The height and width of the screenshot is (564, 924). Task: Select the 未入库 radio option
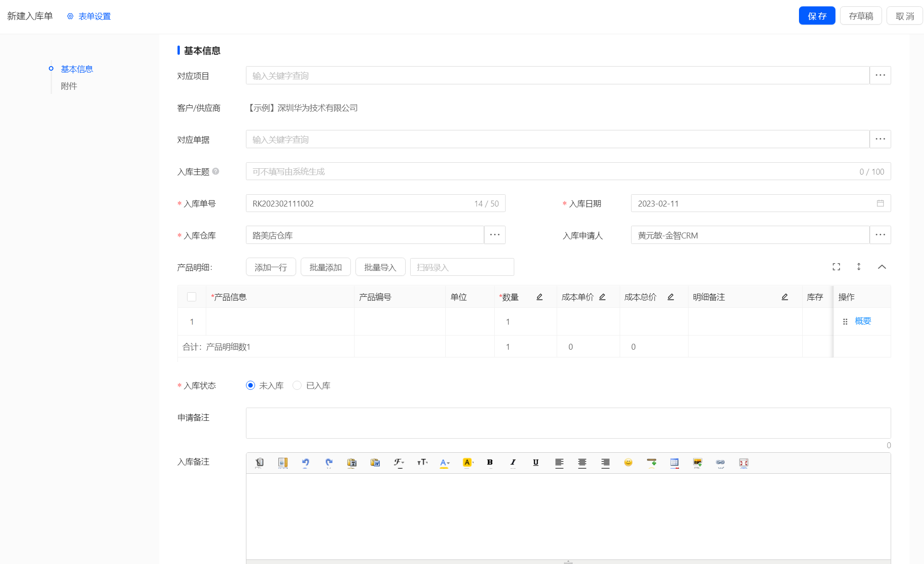tap(251, 385)
